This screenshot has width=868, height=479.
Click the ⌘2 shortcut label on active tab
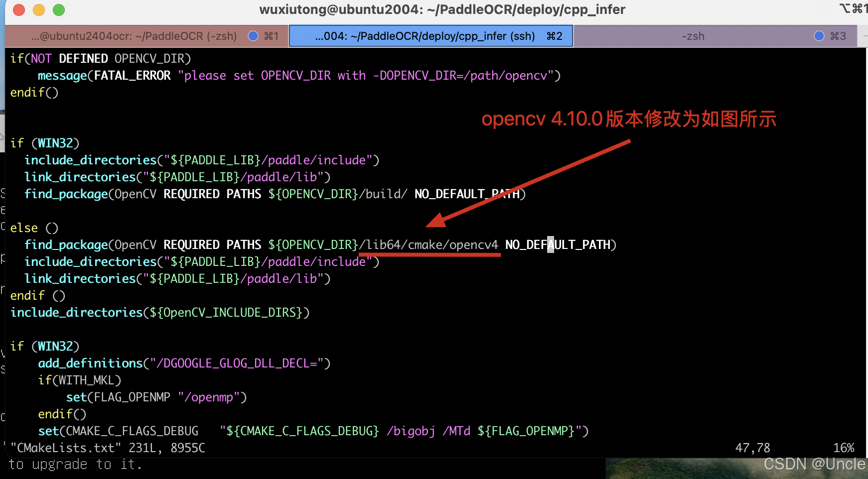point(554,36)
